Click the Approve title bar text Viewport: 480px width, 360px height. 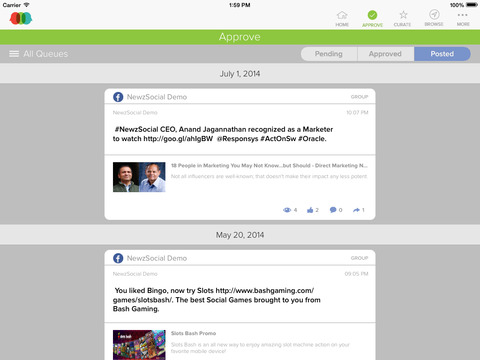click(x=240, y=37)
